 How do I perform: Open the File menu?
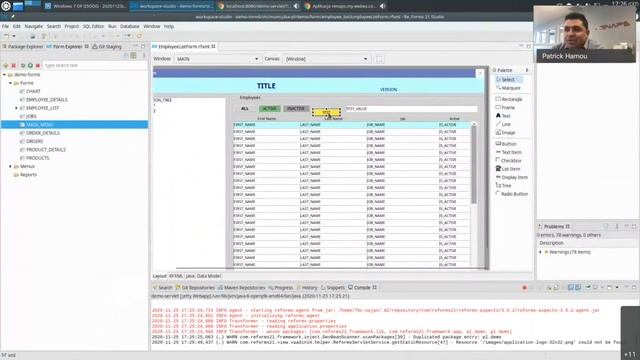[x=5, y=26]
